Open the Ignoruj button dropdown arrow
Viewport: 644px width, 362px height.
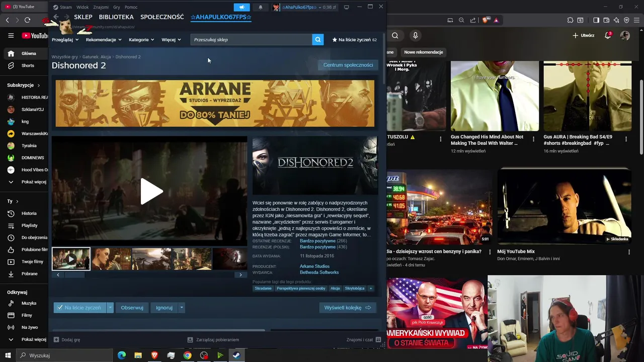tap(182, 308)
